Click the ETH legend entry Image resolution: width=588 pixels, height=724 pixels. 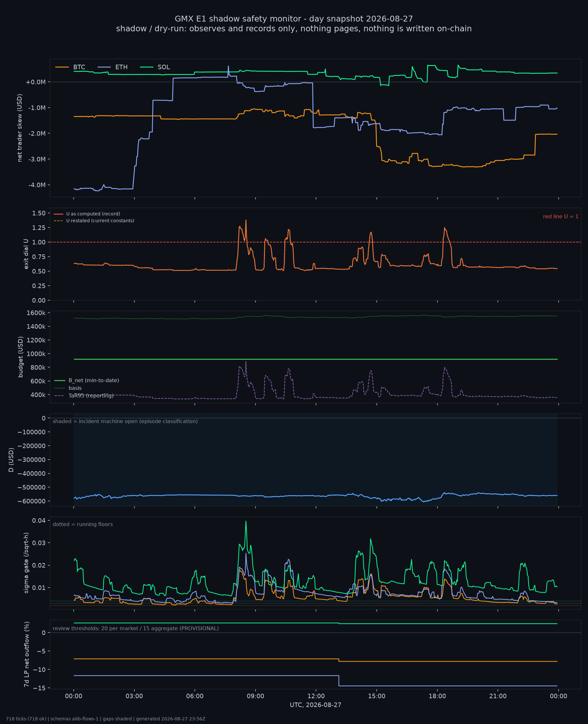tap(112, 67)
